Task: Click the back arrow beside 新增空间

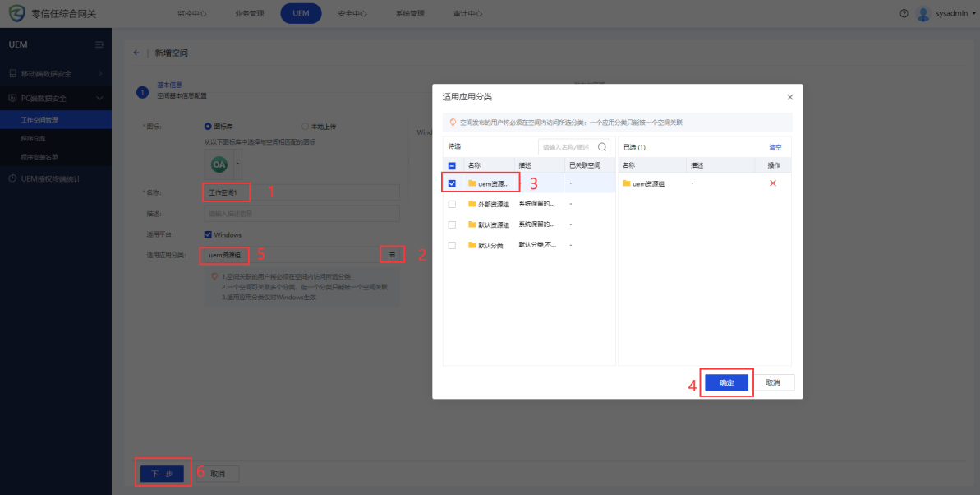Action: (x=136, y=53)
